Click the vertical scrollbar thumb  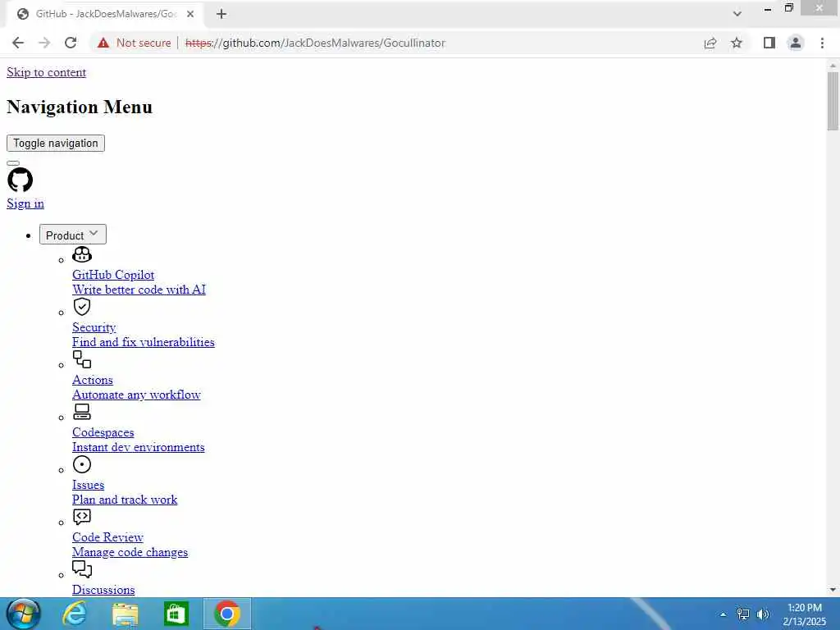coord(833,101)
